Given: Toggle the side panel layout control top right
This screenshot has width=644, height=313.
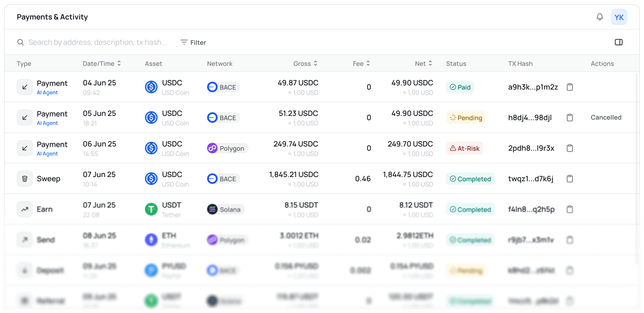Looking at the screenshot, I should coord(619,42).
